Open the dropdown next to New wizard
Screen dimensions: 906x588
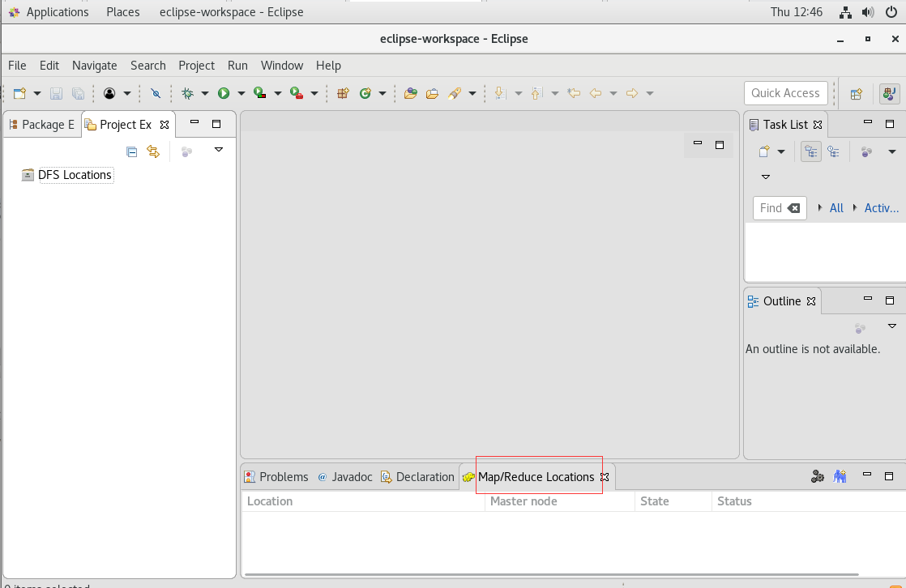(x=37, y=94)
